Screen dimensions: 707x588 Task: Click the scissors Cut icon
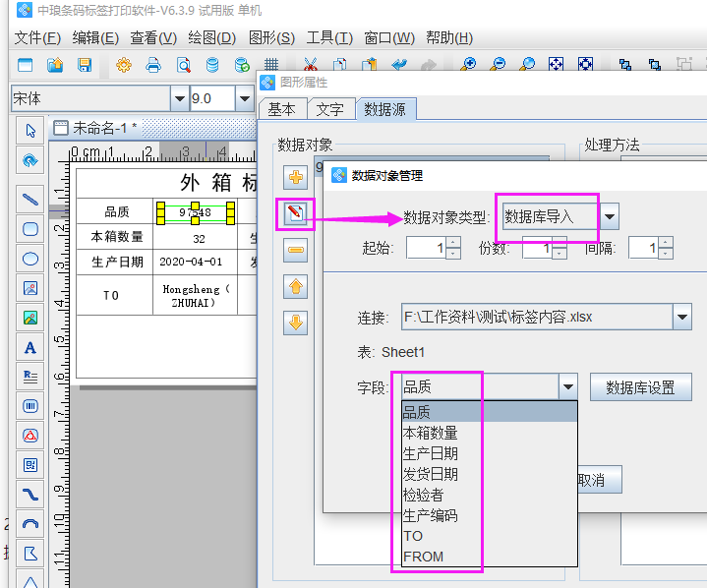tap(310, 65)
